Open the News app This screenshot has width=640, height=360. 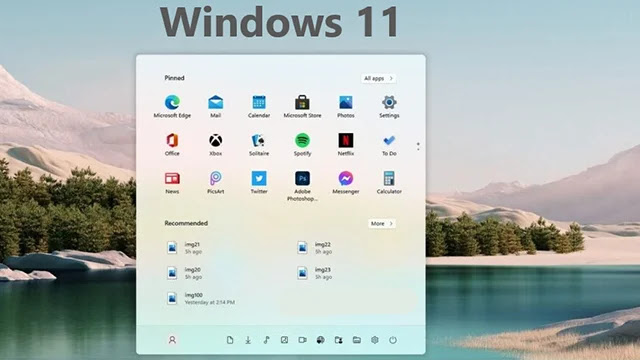172,182
